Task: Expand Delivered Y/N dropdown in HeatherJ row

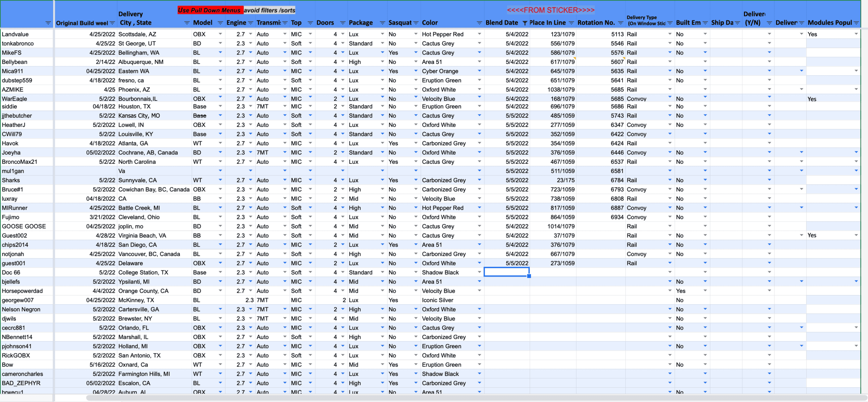Action: pos(769,125)
